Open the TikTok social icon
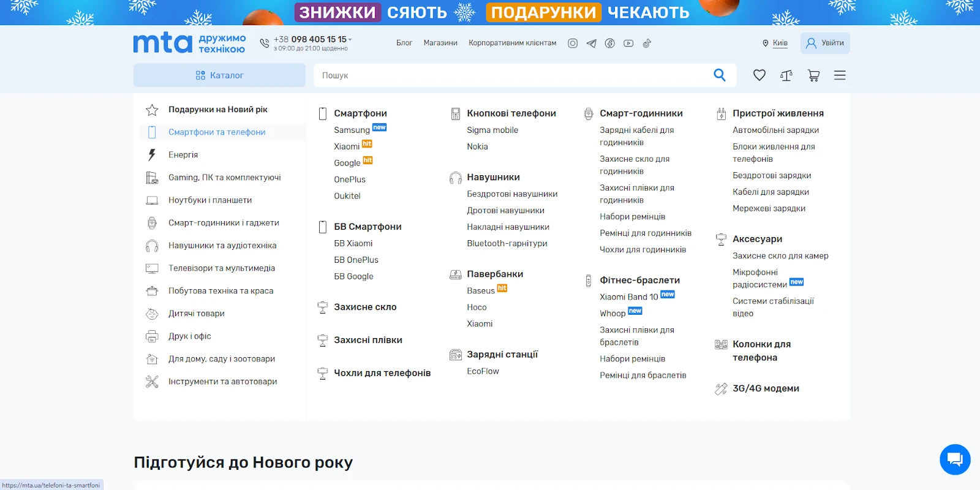Image resolution: width=980 pixels, height=490 pixels. point(647,43)
